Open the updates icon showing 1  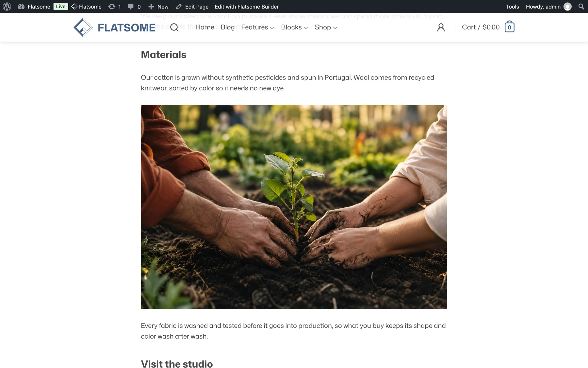115,7
